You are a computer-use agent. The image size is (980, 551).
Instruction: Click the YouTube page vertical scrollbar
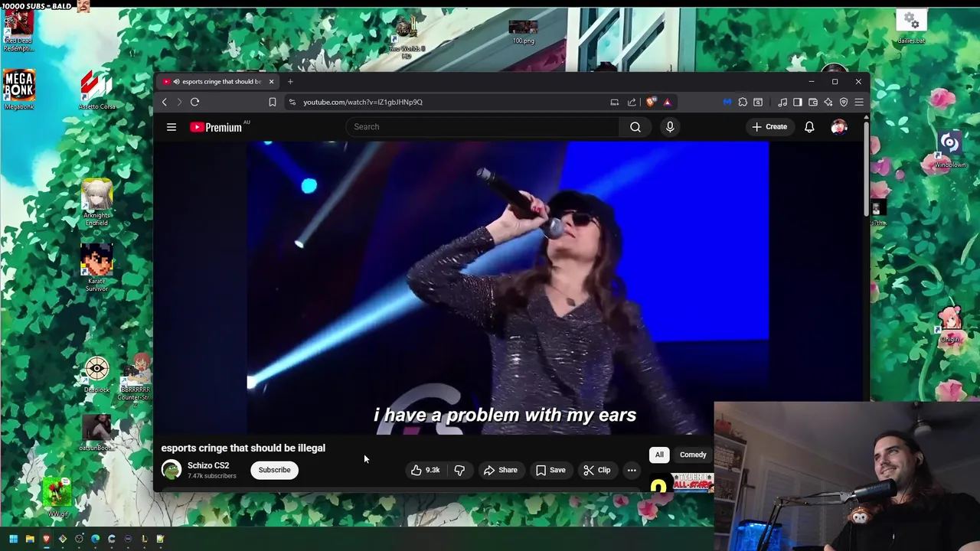click(866, 168)
